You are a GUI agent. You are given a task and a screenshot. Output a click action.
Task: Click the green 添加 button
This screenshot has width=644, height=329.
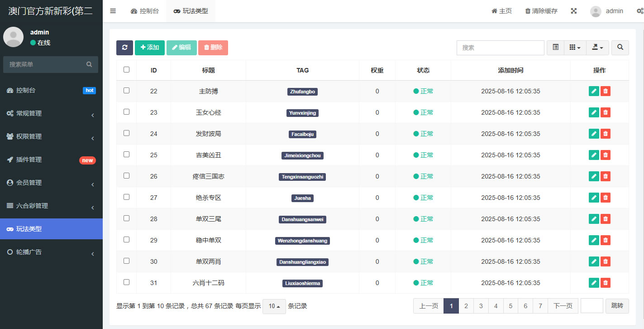point(150,48)
